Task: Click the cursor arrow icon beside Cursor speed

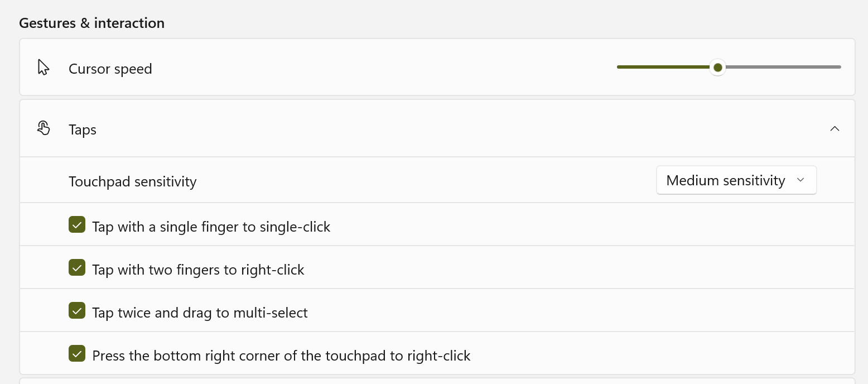Action: point(44,68)
